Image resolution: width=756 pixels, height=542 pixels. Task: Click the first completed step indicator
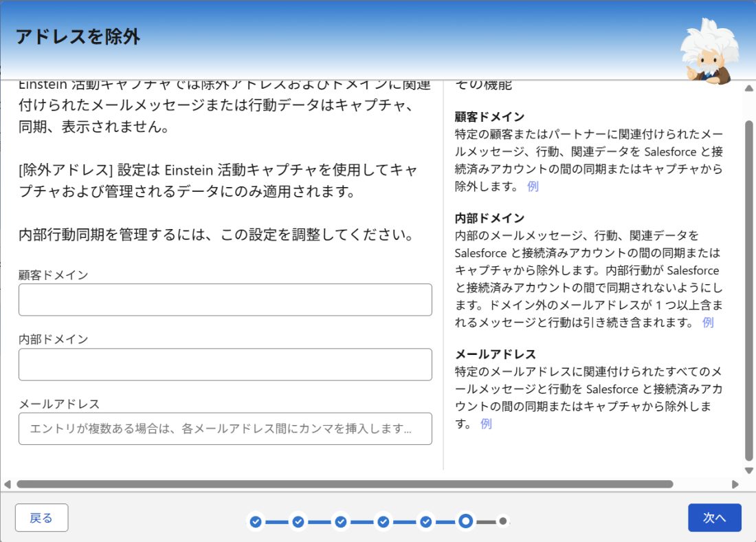click(x=256, y=521)
